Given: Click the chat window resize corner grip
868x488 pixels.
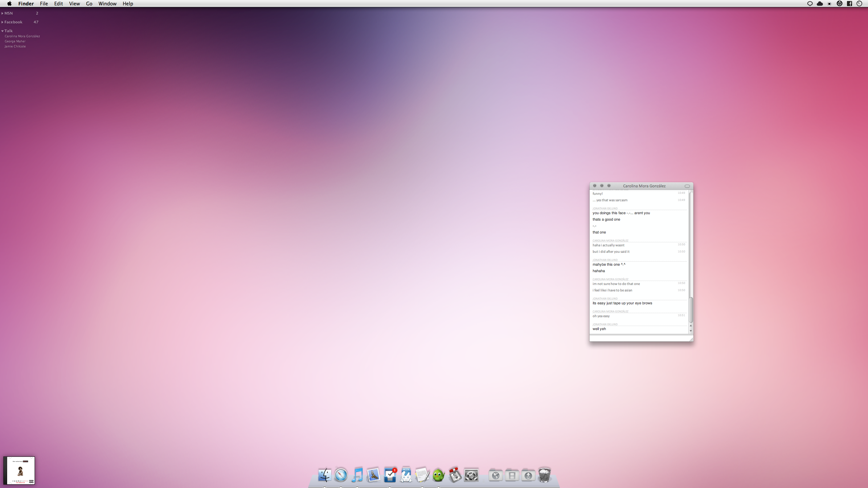Looking at the screenshot, I should [x=691, y=339].
